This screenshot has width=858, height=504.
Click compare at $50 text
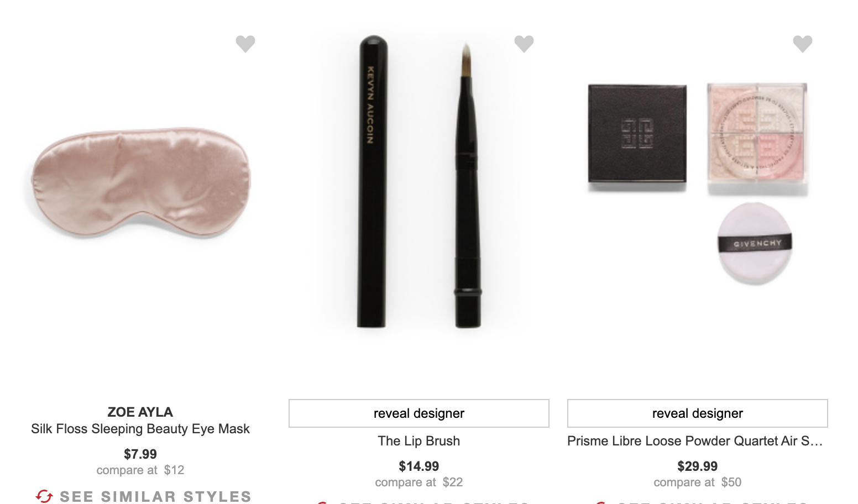698,482
